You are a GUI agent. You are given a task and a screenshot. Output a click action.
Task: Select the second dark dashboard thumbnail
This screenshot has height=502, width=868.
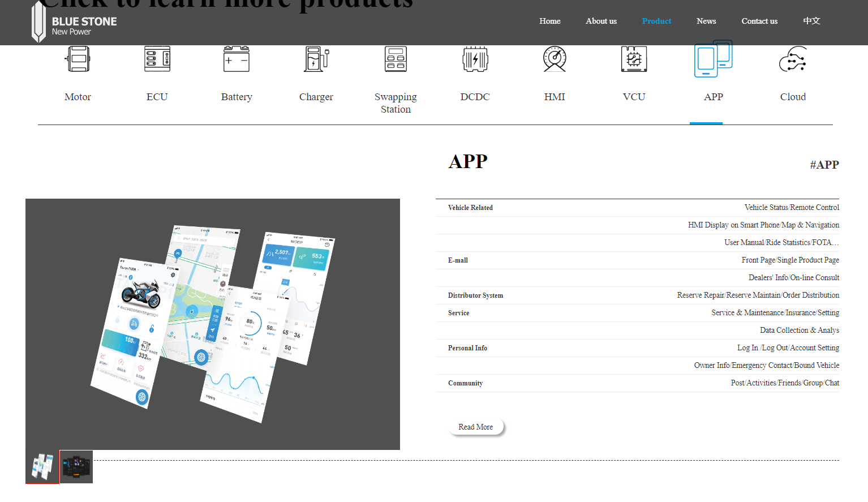[76, 467]
